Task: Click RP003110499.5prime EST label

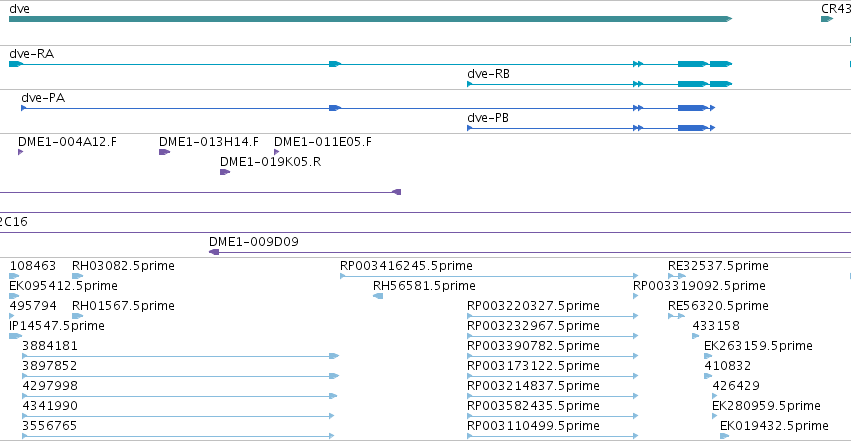Action: [534, 426]
